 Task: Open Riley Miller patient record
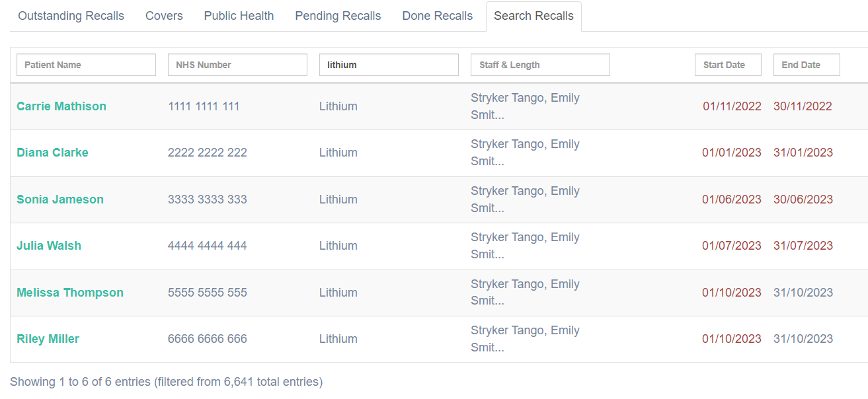pos(48,339)
